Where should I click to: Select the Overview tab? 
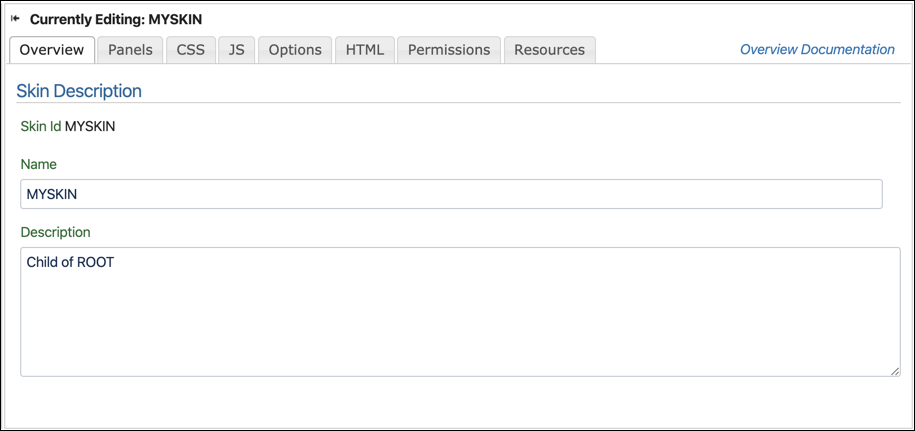point(52,50)
